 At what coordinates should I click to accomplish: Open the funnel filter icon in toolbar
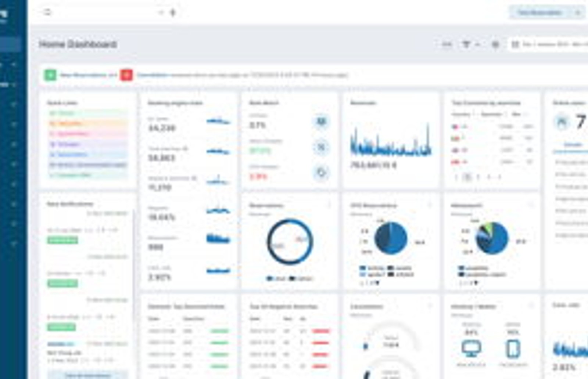pyautogui.click(x=466, y=44)
